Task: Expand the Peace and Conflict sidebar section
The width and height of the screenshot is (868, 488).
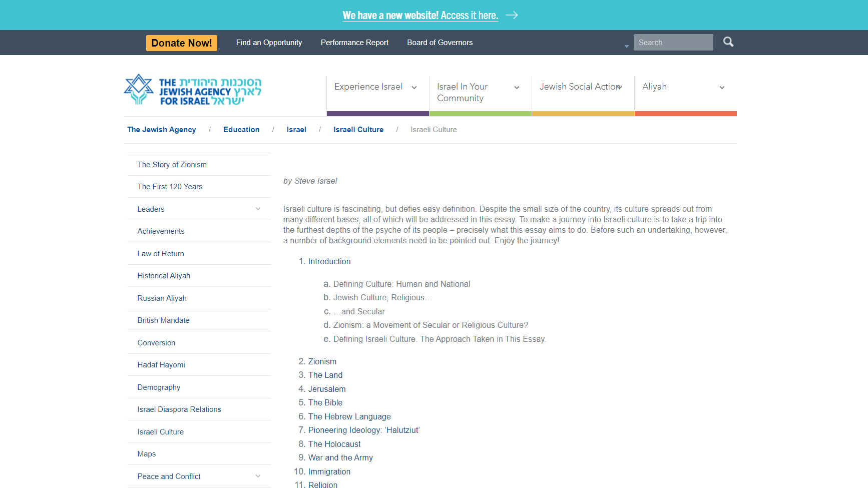Action: click(x=258, y=476)
